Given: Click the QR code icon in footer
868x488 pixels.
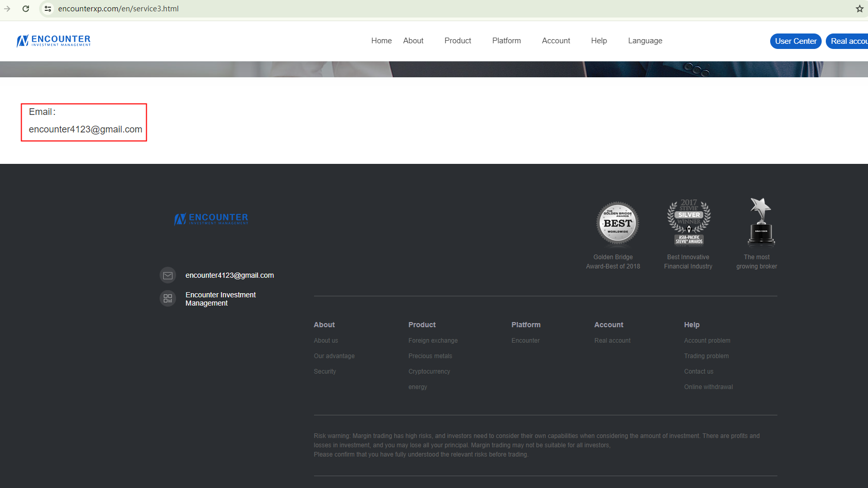Looking at the screenshot, I should pos(168,298).
